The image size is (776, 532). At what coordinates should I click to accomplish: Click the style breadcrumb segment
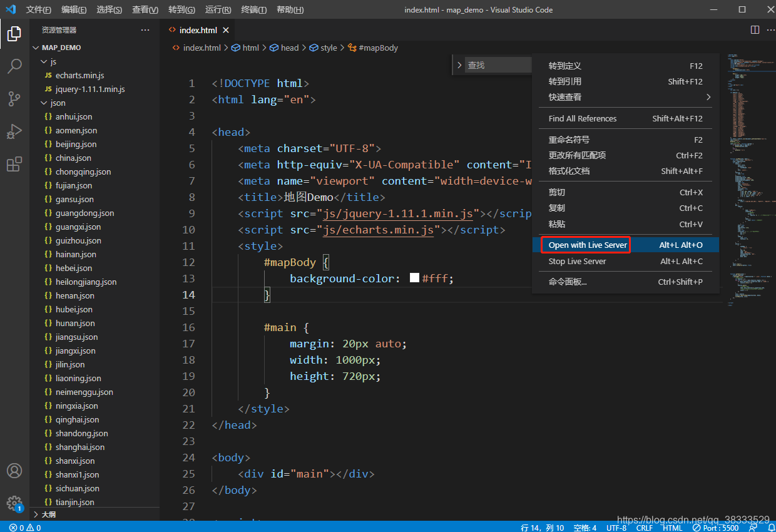pyautogui.click(x=324, y=48)
